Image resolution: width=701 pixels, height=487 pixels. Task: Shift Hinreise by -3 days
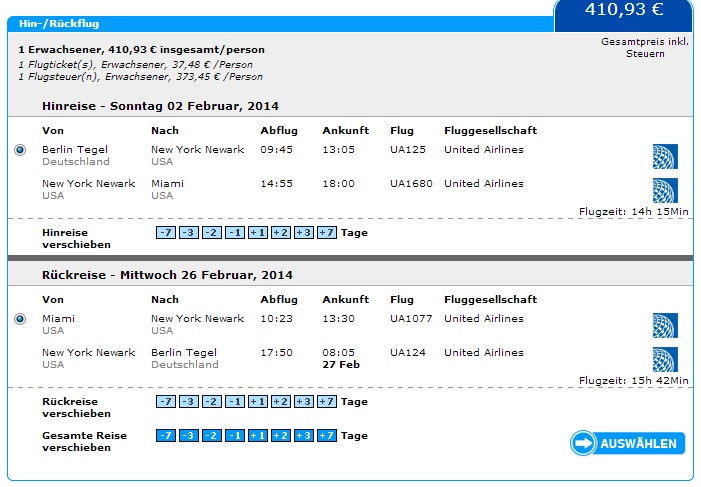(189, 233)
